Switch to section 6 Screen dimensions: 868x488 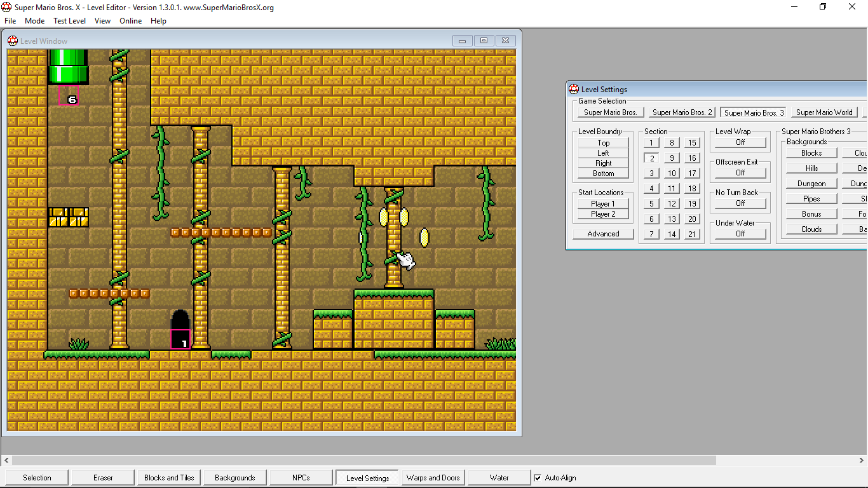pos(651,219)
